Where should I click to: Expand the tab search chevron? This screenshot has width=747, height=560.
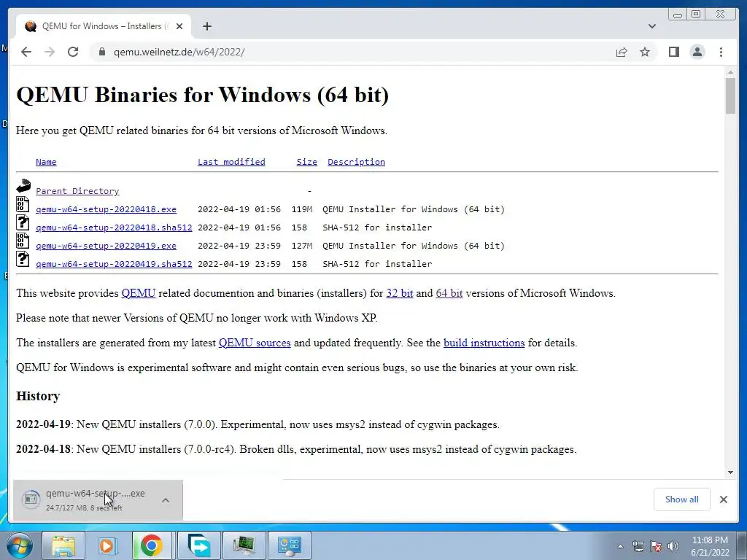coord(651,26)
